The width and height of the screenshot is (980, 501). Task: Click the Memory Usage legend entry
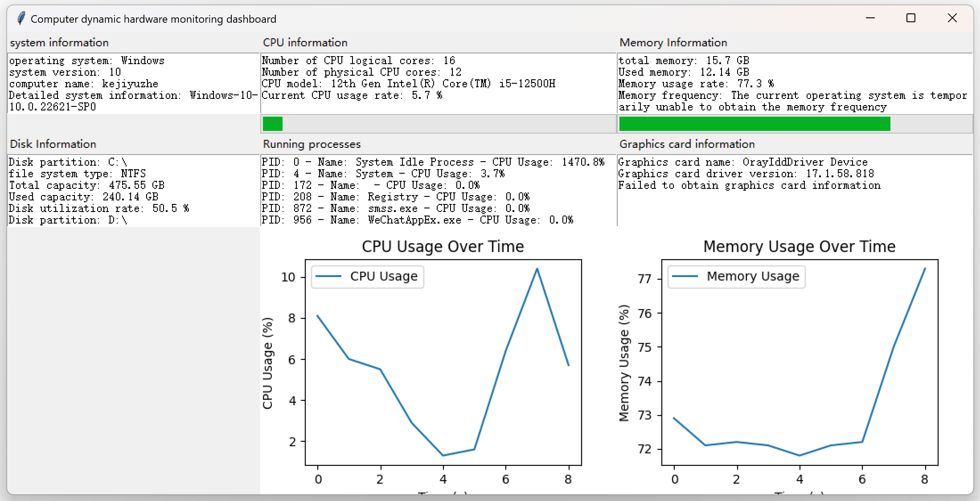pos(736,277)
